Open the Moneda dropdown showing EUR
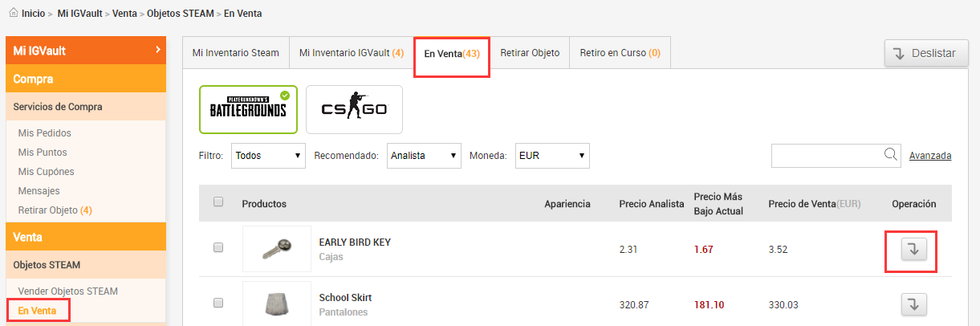 pyautogui.click(x=552, y=156)
